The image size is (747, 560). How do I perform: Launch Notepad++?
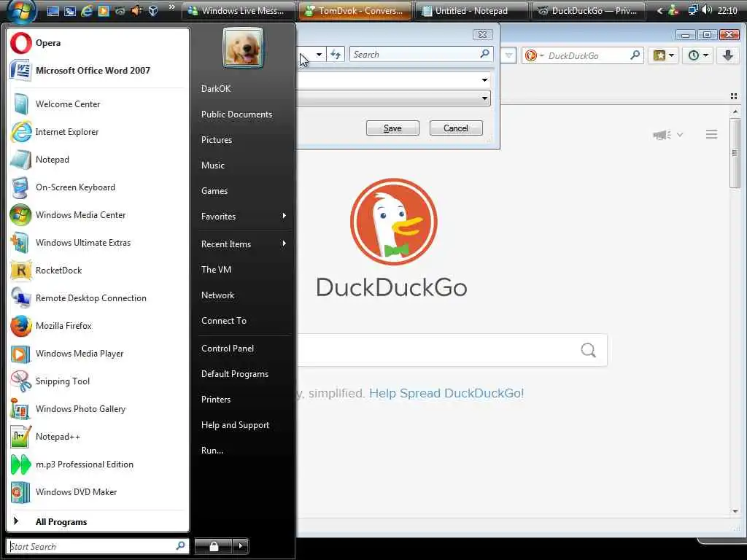pos(97,437)
